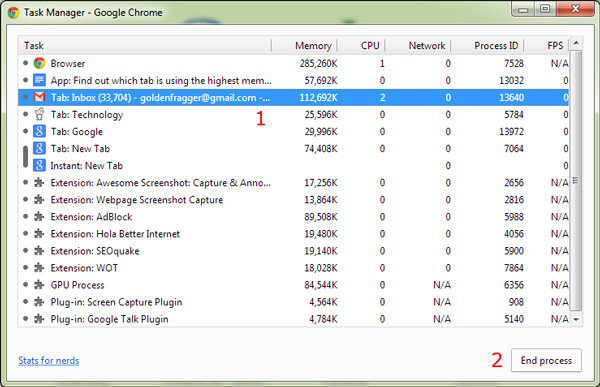Image resolution: width=600 pixels, height=387 pixels.
Task: Click memory value 285,260K
Action: click(x=318, y=63)
